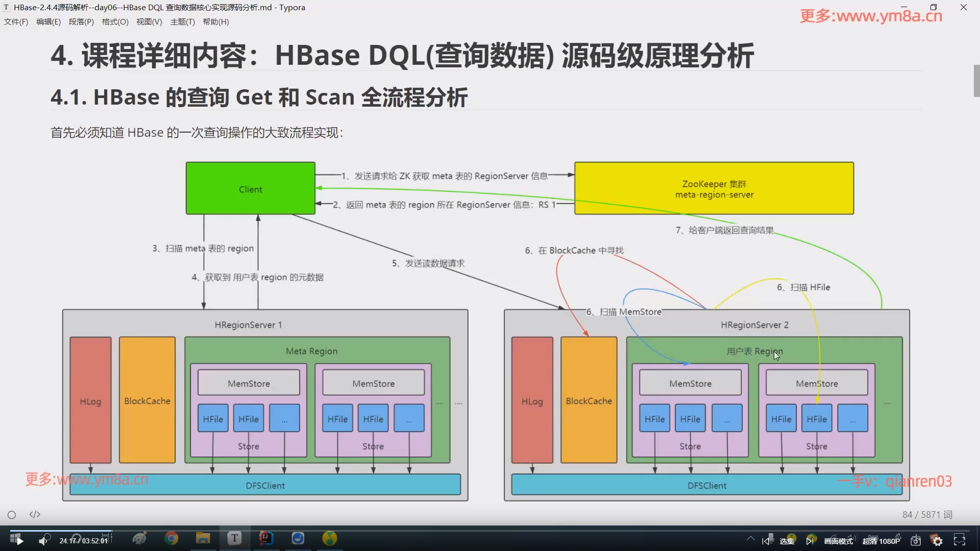The width and height of the screenshot is (980, 551).
Task: Open the 文件(F) menu
Action: [x=16, y=22]
